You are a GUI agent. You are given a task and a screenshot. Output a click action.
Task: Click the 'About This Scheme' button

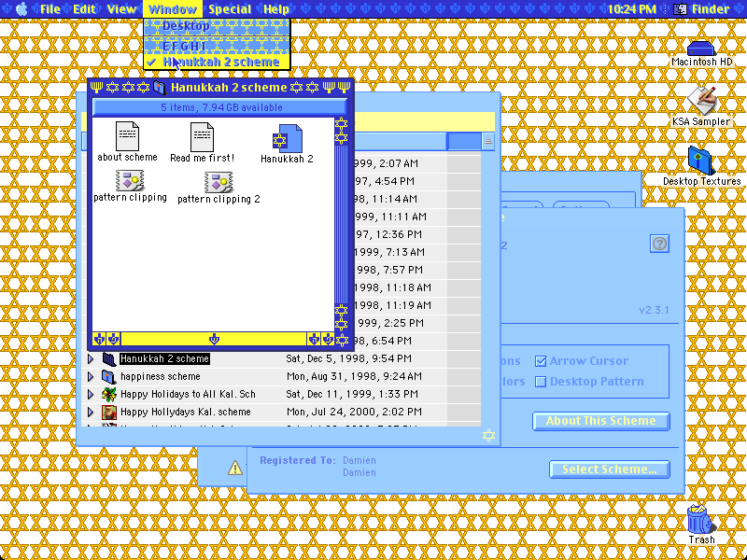click(x=601, y=421)
